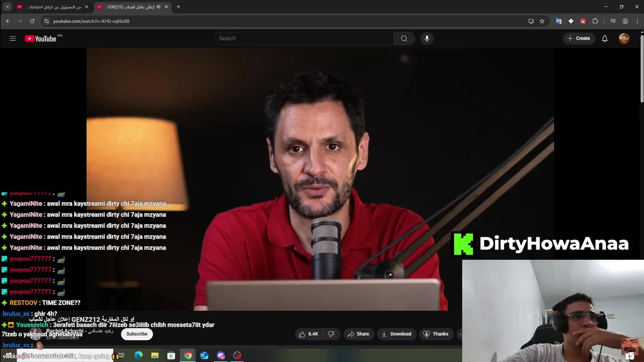This screenshot has width=644, height=362.
Task: Subscribe to Rachid Achachi channel
Action: 137,334
